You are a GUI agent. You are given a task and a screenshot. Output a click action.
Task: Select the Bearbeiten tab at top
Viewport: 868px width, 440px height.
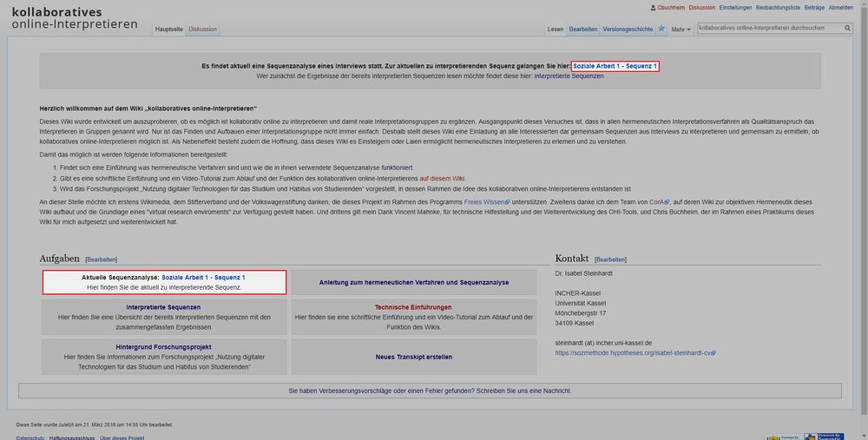(x=582, y=30)
